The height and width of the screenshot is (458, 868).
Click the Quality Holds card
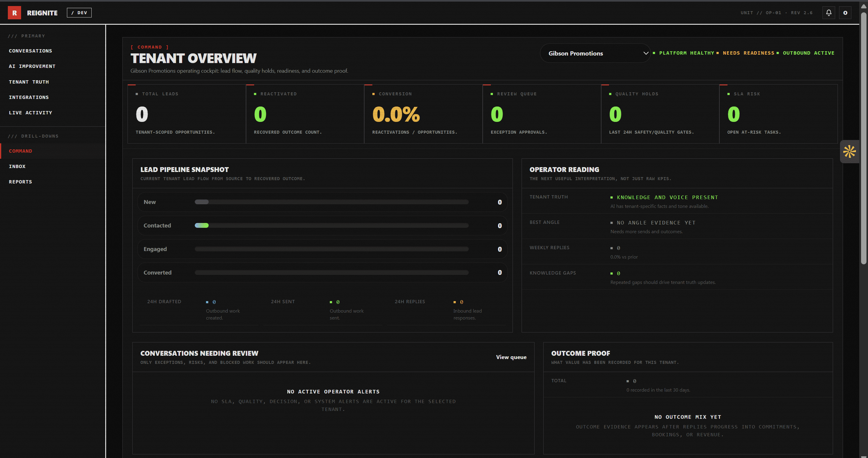[660, 114]
